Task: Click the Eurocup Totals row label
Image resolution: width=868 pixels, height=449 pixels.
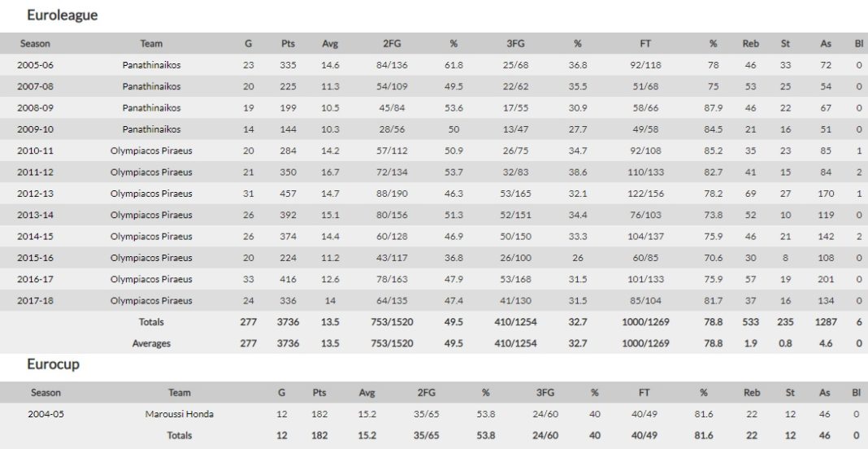Action: pos(180,435)
